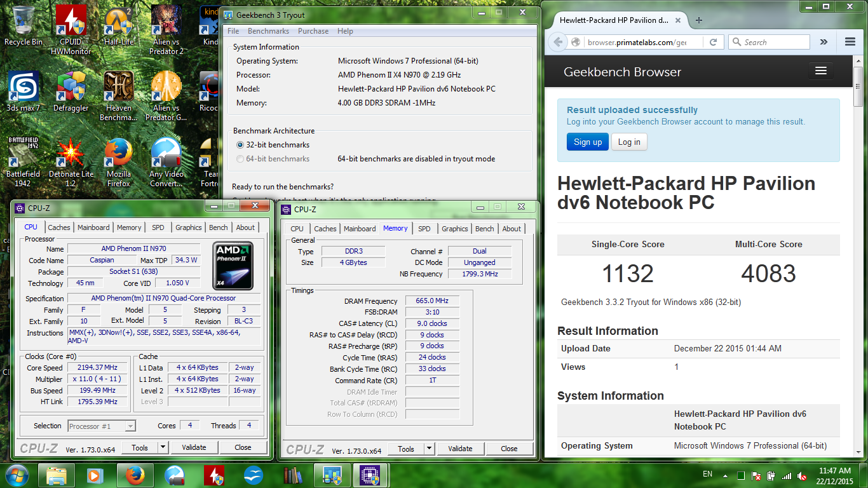This screenshot has height=488, width=868.
Task: Click Validate in the right CPU-Z Memory window
Action: tap(460, 449)
